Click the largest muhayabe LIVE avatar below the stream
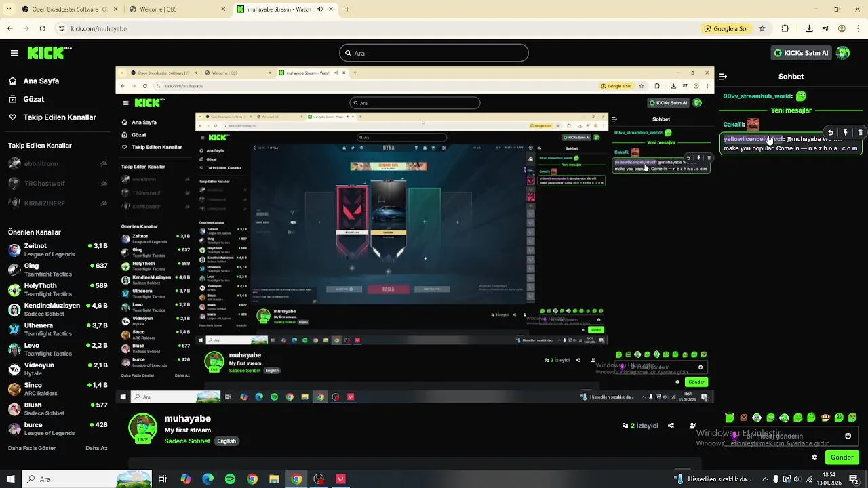This screenshot has height=488, width=868. [x=142, y=428]
